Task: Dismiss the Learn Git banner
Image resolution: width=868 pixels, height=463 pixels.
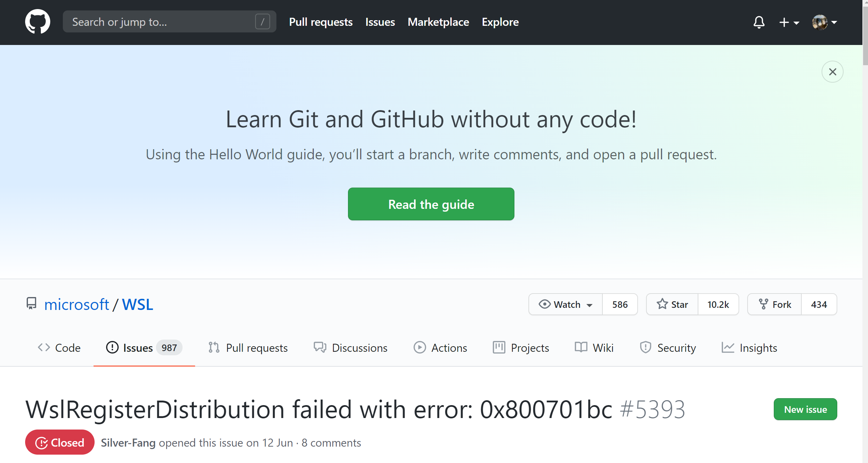Action: 832,72
